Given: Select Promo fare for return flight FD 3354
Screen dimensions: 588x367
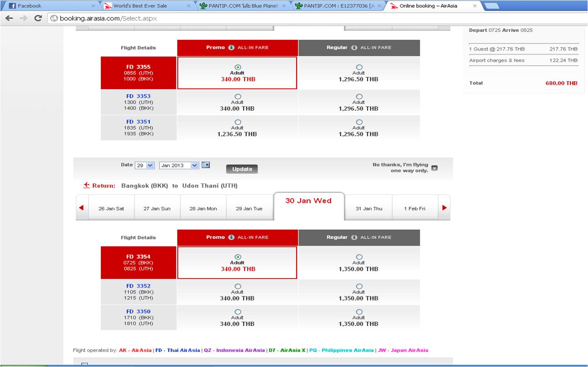Looking at the screenshot, I should (238, 257).
